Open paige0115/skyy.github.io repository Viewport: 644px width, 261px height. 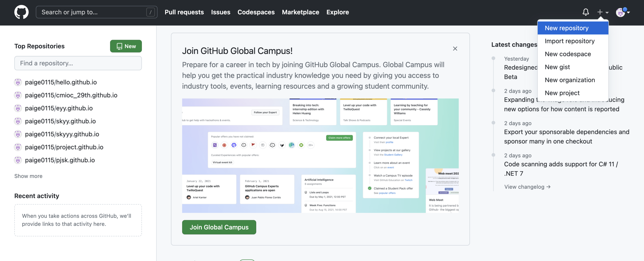tap(60, 121)
